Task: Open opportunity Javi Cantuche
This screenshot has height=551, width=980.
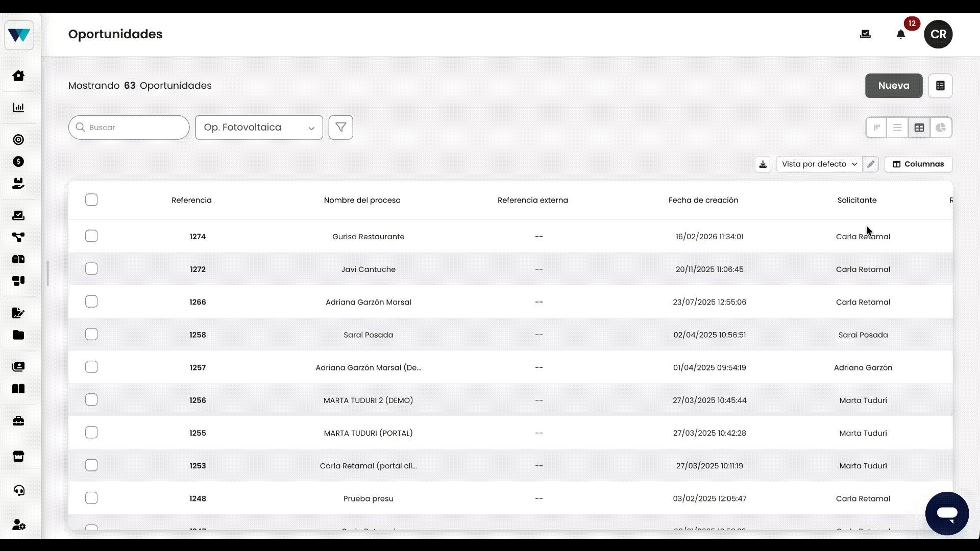Action: (368, 269)
